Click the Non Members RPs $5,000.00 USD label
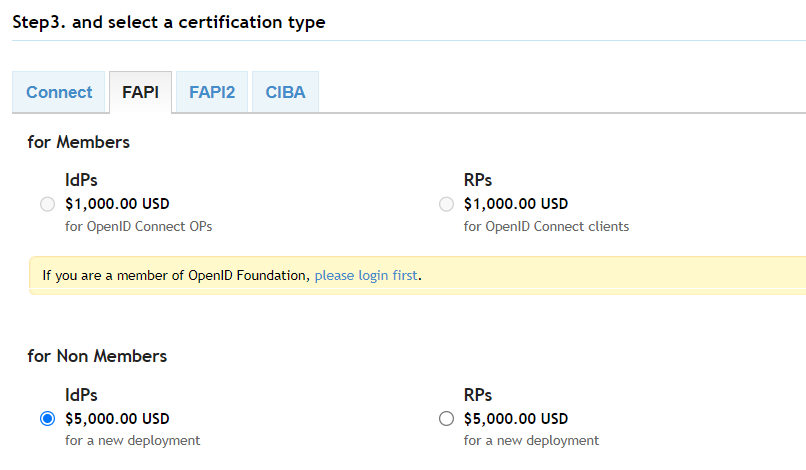Viewport: 806px width, 470px height. click(516, 419)
